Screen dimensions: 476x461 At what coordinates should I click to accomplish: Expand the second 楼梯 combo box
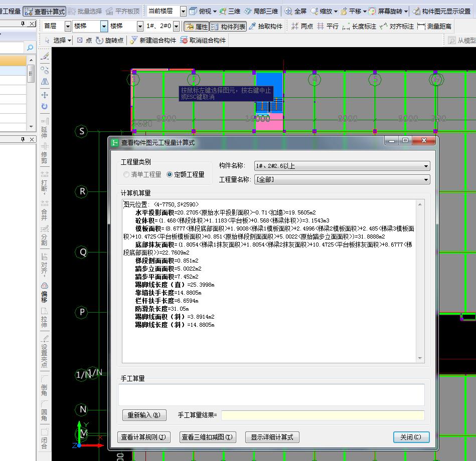tap(140, 27)
